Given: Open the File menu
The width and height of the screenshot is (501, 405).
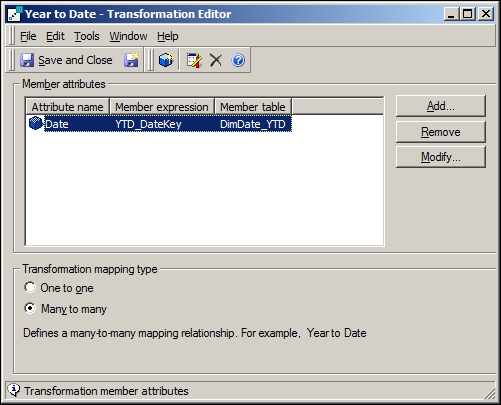Looking at the screenshot, I should click(x=28, y=36).
